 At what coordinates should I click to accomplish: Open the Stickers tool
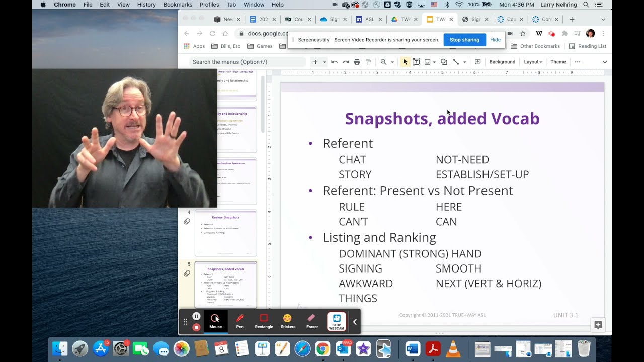point(288,321)
